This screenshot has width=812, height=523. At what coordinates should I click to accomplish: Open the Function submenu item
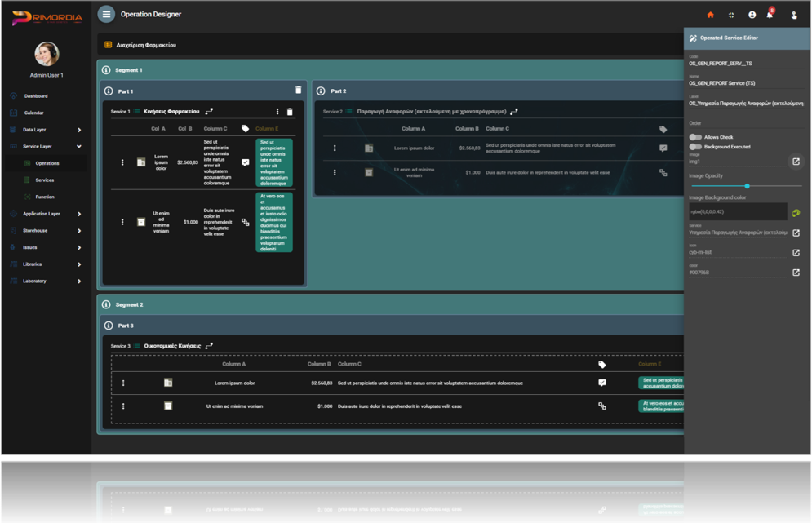[x=45, y=197]
